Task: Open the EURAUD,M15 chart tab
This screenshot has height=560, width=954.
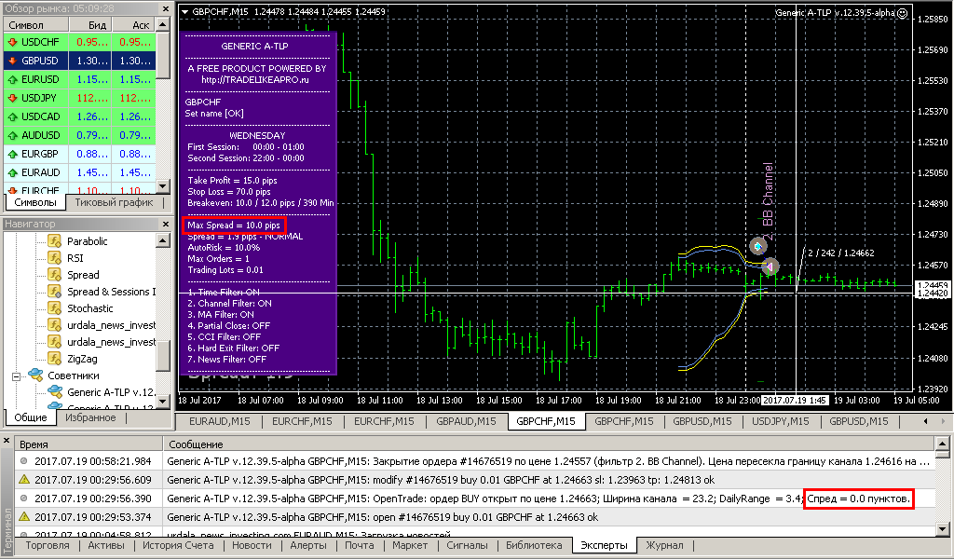Action: click(x=220, y=421)
